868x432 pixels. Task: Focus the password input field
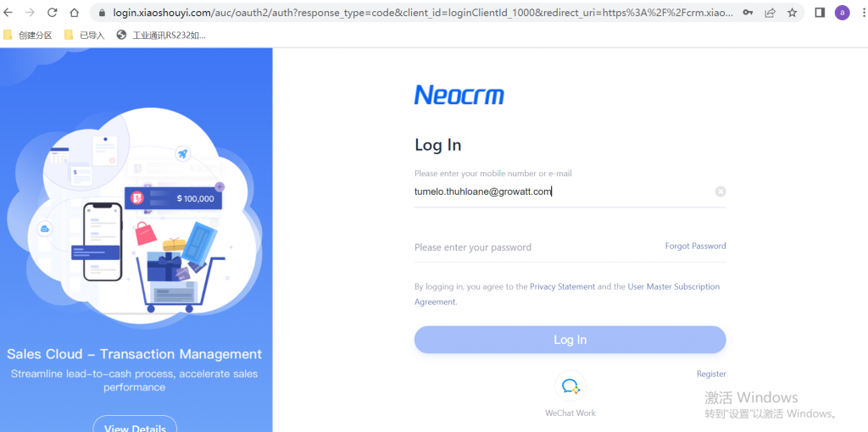pos(537,247)
